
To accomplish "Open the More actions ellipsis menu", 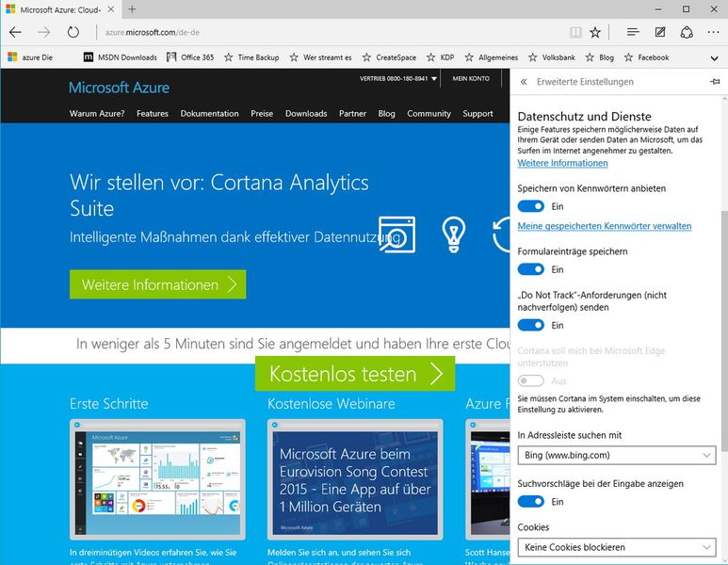I will pos(713,32).
